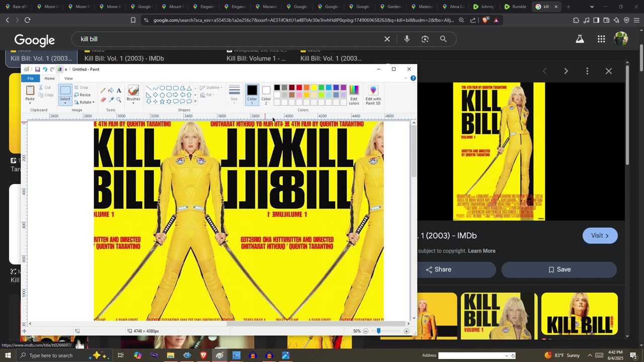Expand the Shapes gallery more arrow
This screenshot has height=362, width=644.
click(195, 102)
